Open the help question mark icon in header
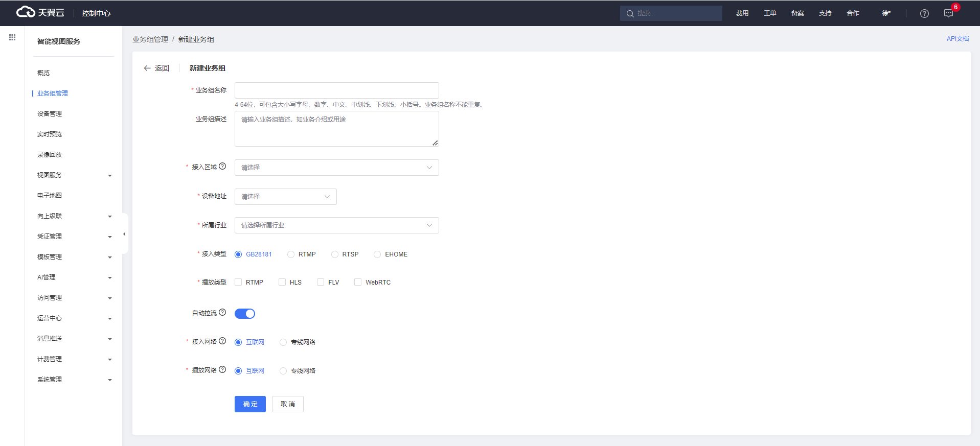Image resolution: width=980 pixels, height=446 pixels. point(924,13)
